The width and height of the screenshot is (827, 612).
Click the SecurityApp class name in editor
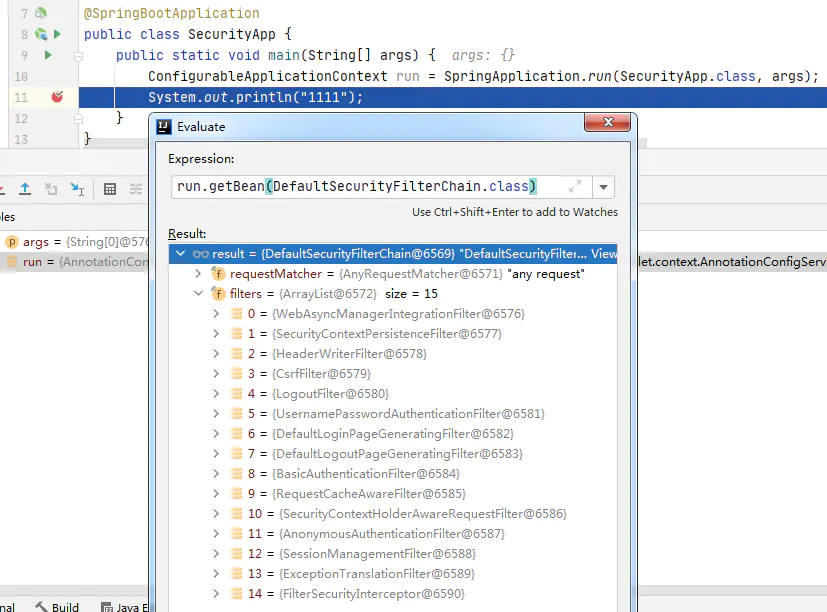click(232, 34)
